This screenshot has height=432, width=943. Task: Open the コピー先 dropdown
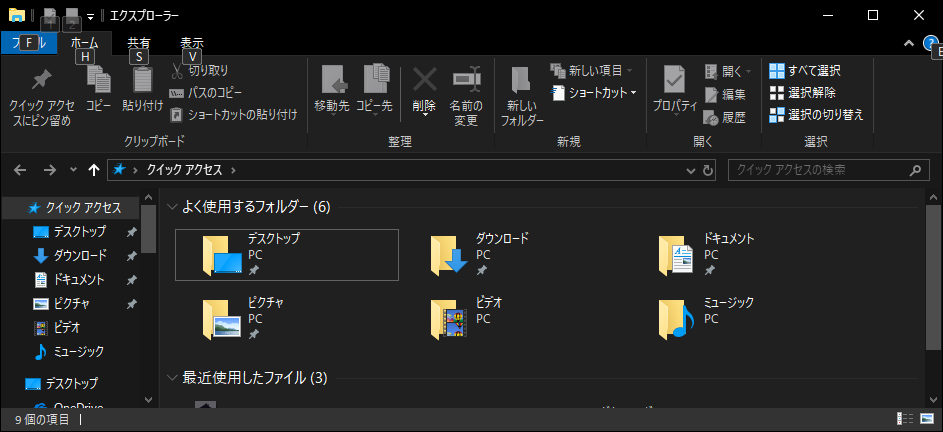(x=374, y=90)
